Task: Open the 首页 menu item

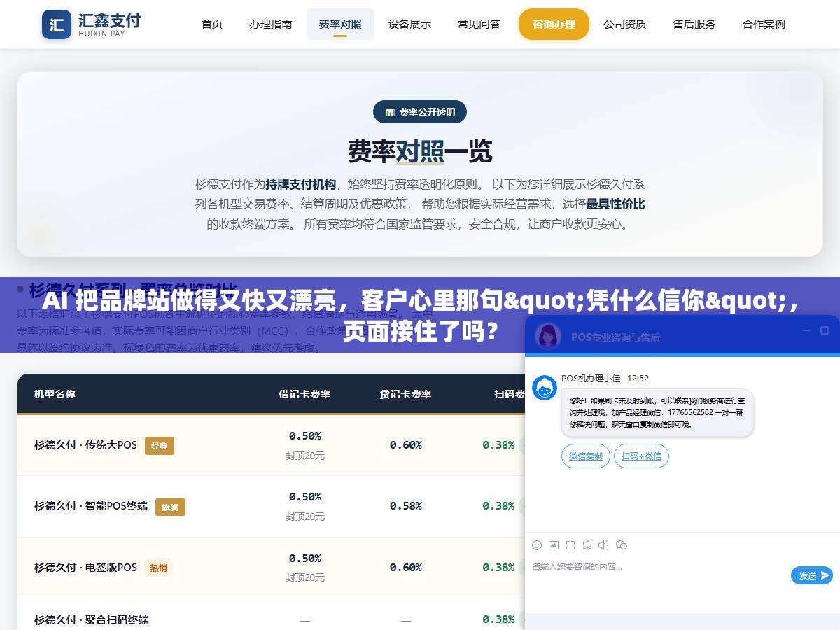Action: tap(212, 24)
